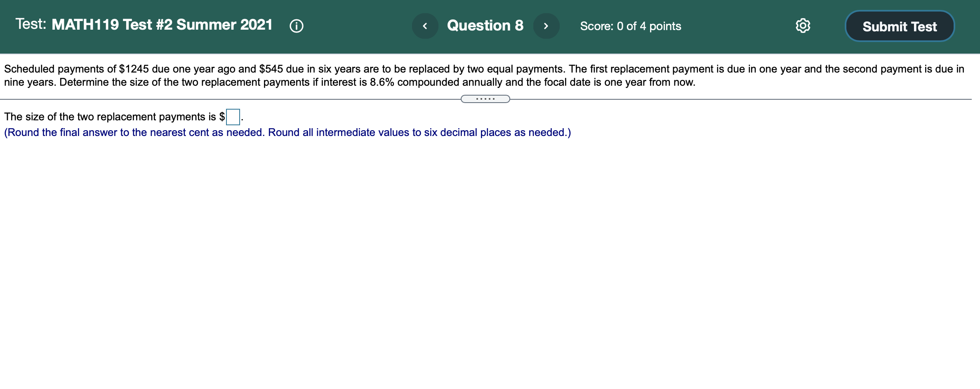Select the info icon beside the test title
The width and height of the screenshot is (980, 389).
(297, 26)
